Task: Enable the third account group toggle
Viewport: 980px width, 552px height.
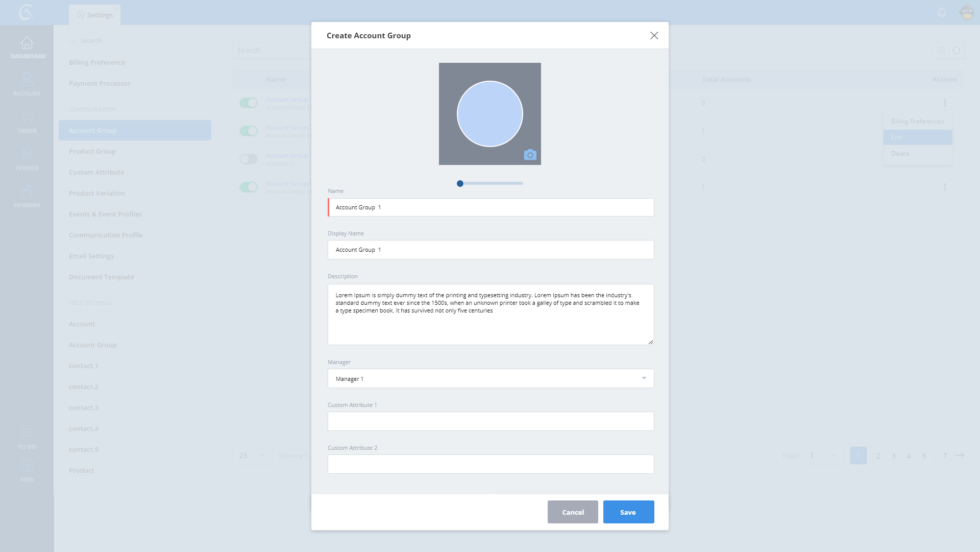Action: point(249,159)
